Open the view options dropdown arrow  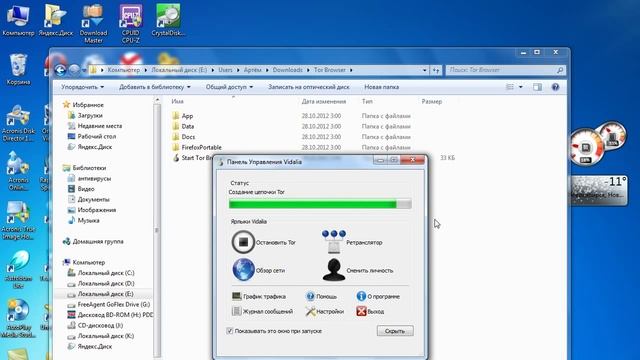(x=521, y=87)
